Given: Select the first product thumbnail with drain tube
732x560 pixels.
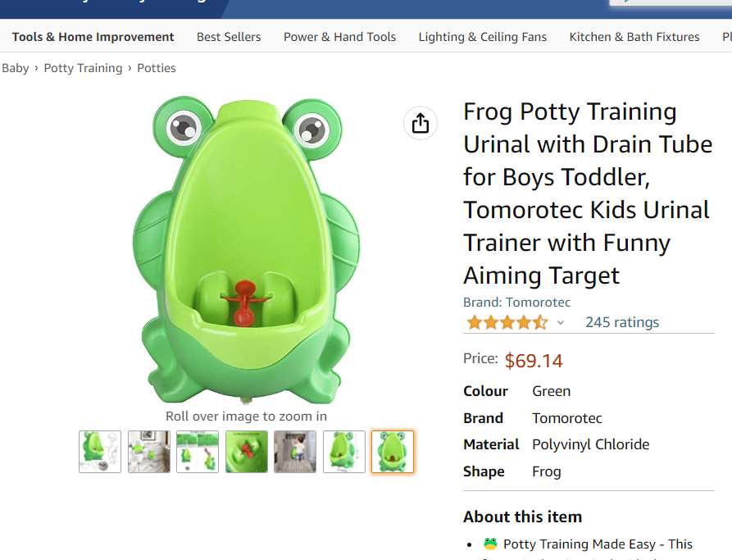Looking at the screenshot, I should (100, 452).
